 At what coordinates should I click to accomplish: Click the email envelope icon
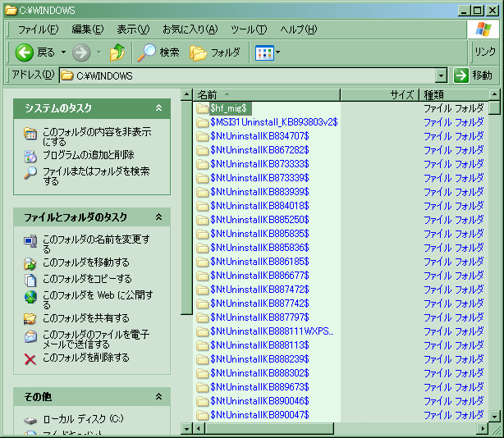click(x=30, y=336)
